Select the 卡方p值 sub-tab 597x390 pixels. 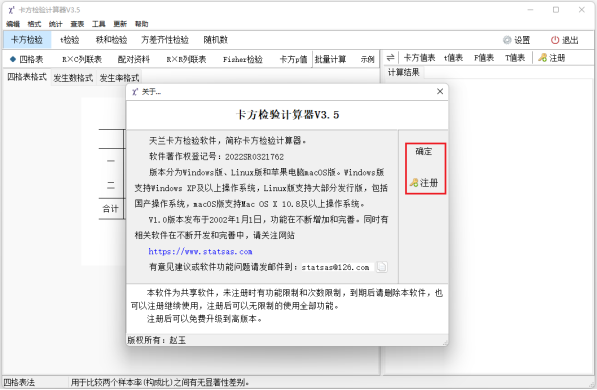pos(293,59)
